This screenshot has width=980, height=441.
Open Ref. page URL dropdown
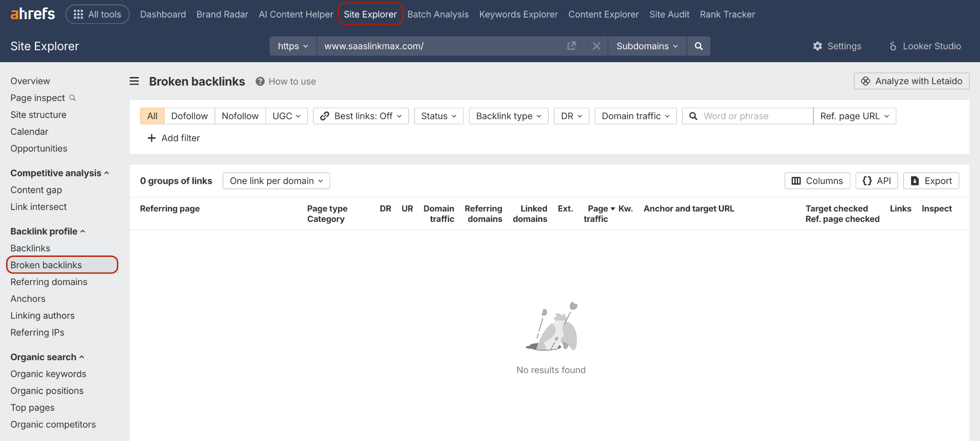[855, 116]
